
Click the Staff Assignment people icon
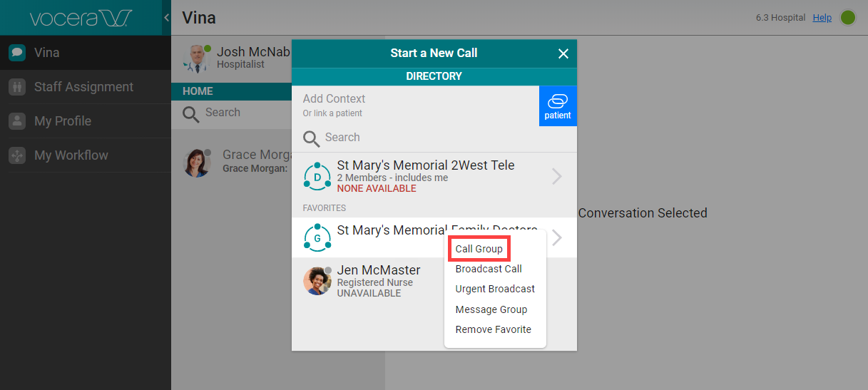17,87
